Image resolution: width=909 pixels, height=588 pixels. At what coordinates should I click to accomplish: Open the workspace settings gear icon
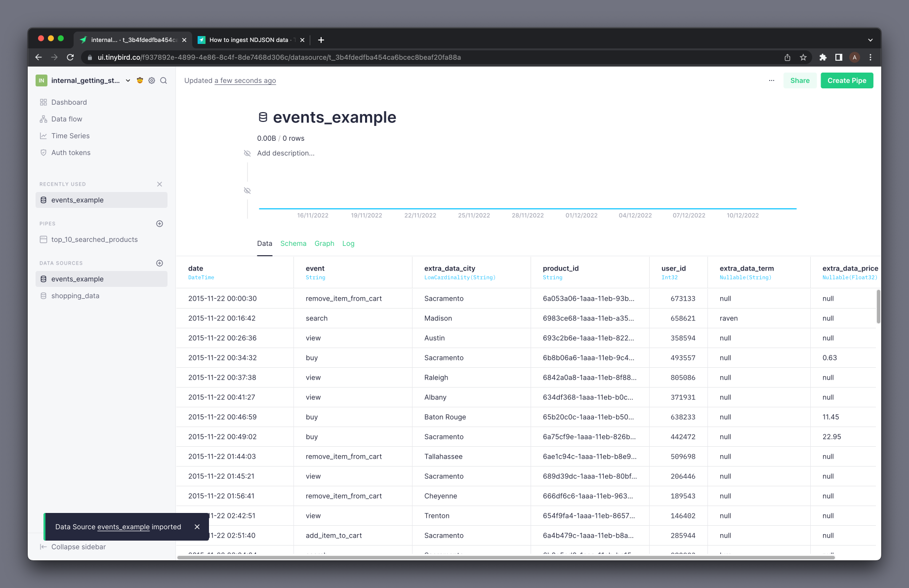point(152,80)
